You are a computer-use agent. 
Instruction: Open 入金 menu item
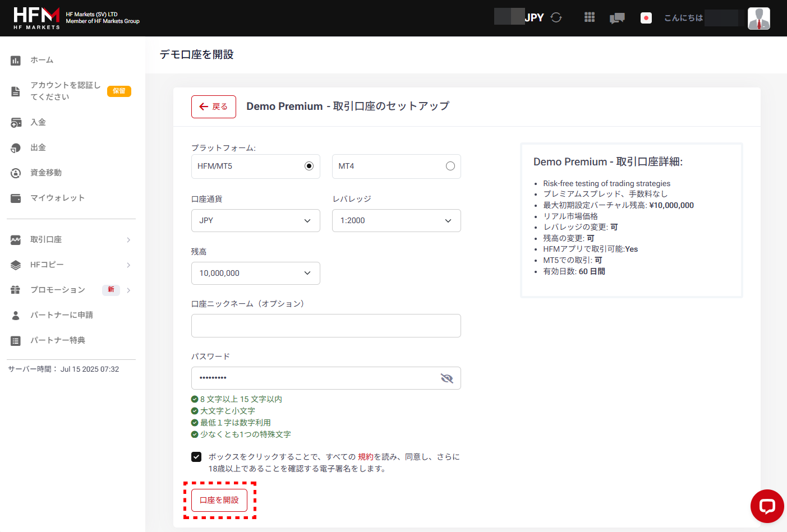[x=38, y=122]
